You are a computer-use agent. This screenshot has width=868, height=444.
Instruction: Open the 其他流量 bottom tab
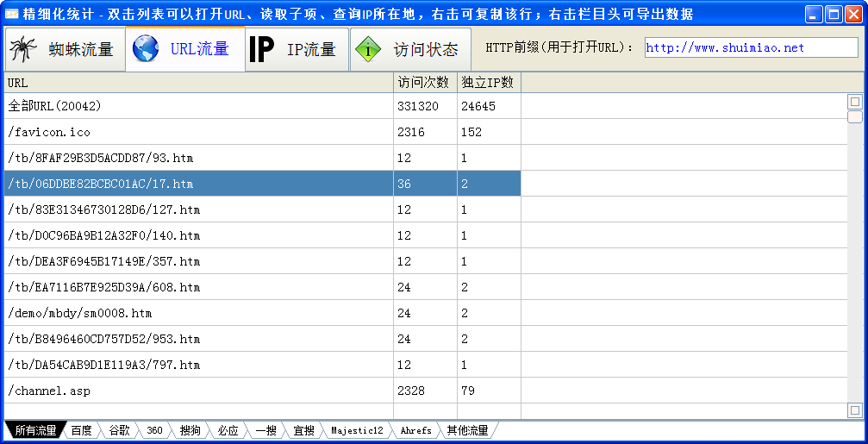pyautogui.click(x=468, y=430)
